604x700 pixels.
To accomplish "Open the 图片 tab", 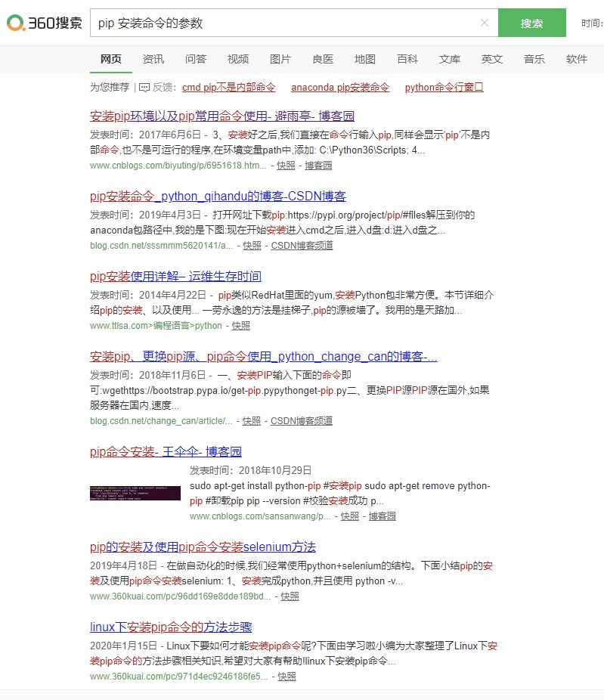I will coord(280,59).
